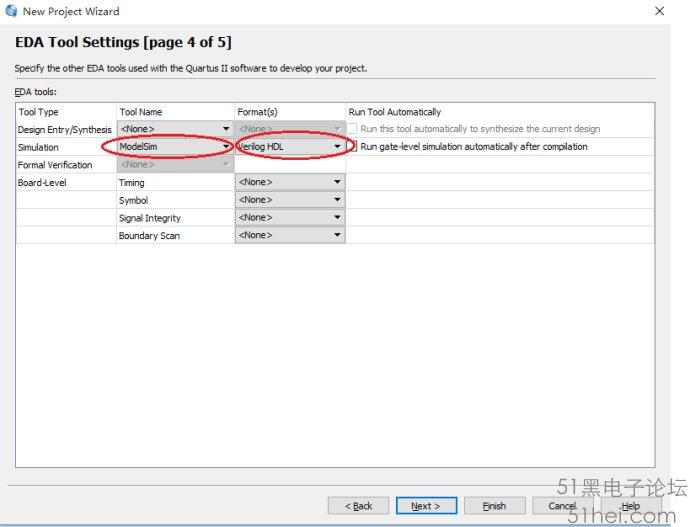Click the Boundary Scan tool name cell
Viewport: 690px width, 527px height.
coord(176,235)
